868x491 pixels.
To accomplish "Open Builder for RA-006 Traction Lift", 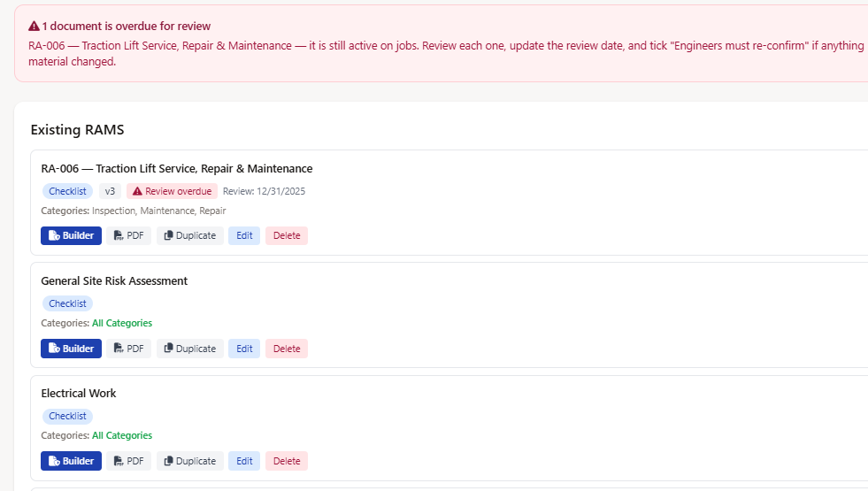I will point(71,236).
